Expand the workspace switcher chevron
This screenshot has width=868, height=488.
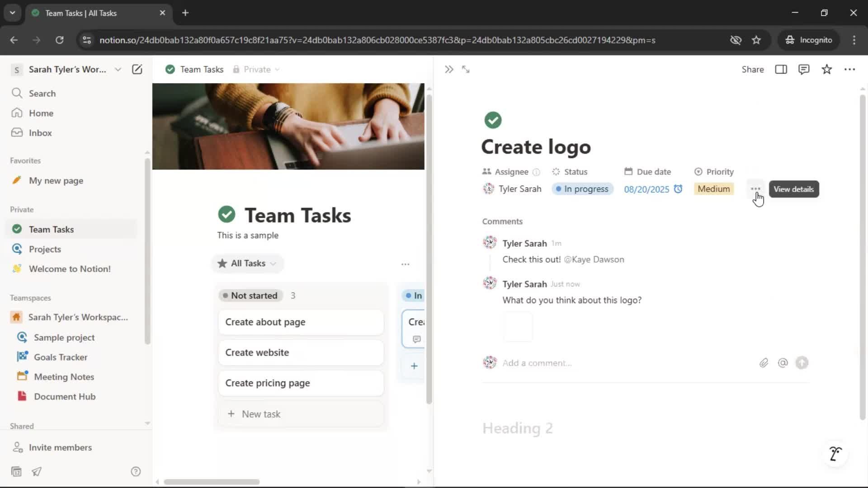(x=118, y=69)
